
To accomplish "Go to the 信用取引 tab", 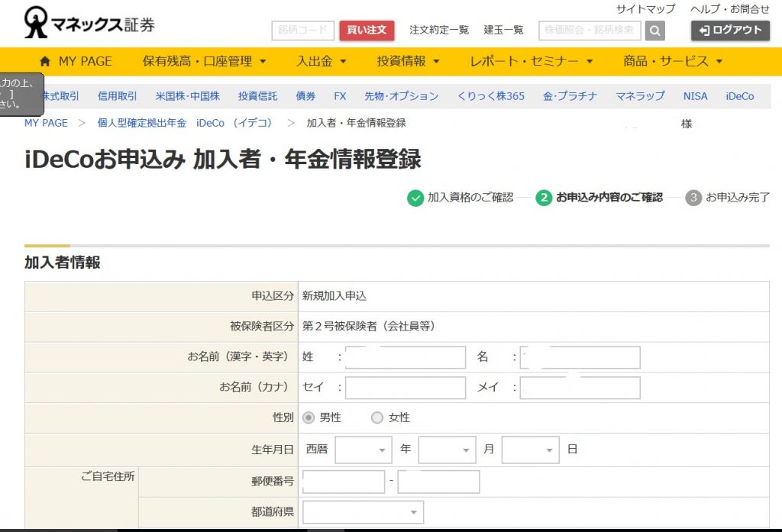I will point(117,96).
